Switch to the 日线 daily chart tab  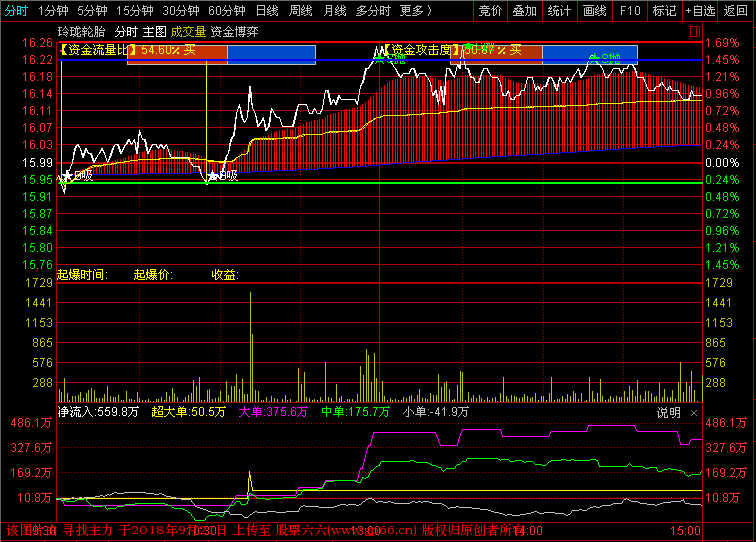point(266,11)
